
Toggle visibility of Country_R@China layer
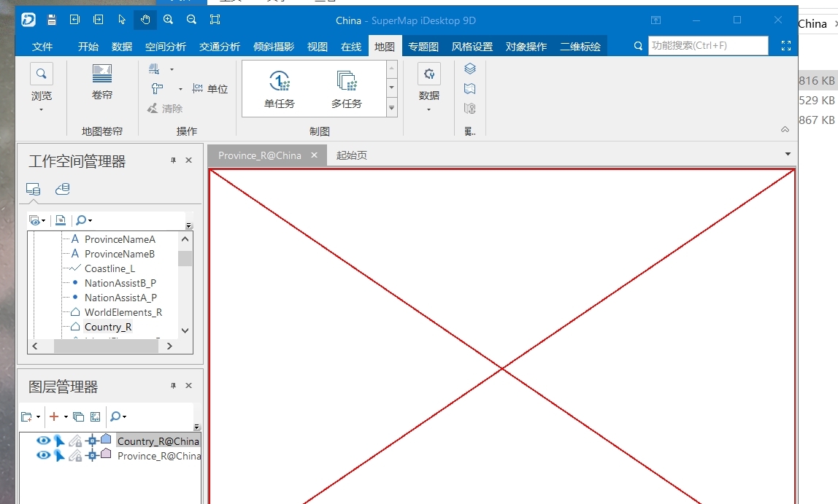[x=43, y=441]
